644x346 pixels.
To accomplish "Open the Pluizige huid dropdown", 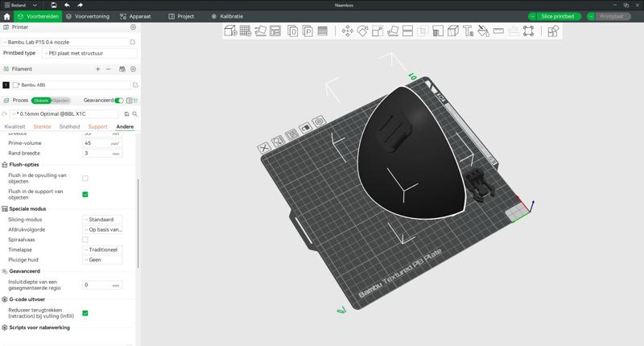I will (x=102, y=260).
